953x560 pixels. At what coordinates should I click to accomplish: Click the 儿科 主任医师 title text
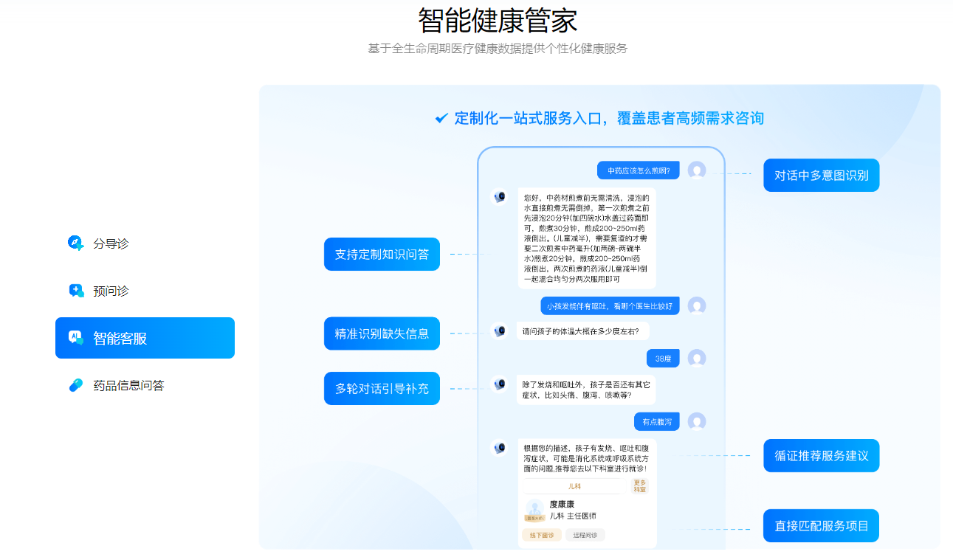[573, 516]
